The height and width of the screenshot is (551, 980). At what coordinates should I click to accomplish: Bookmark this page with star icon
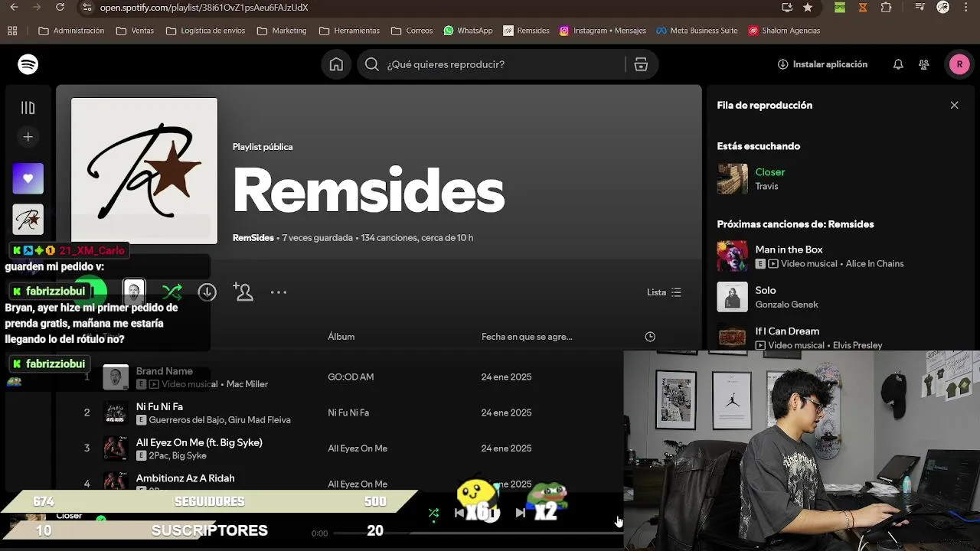tap(808, 8)
